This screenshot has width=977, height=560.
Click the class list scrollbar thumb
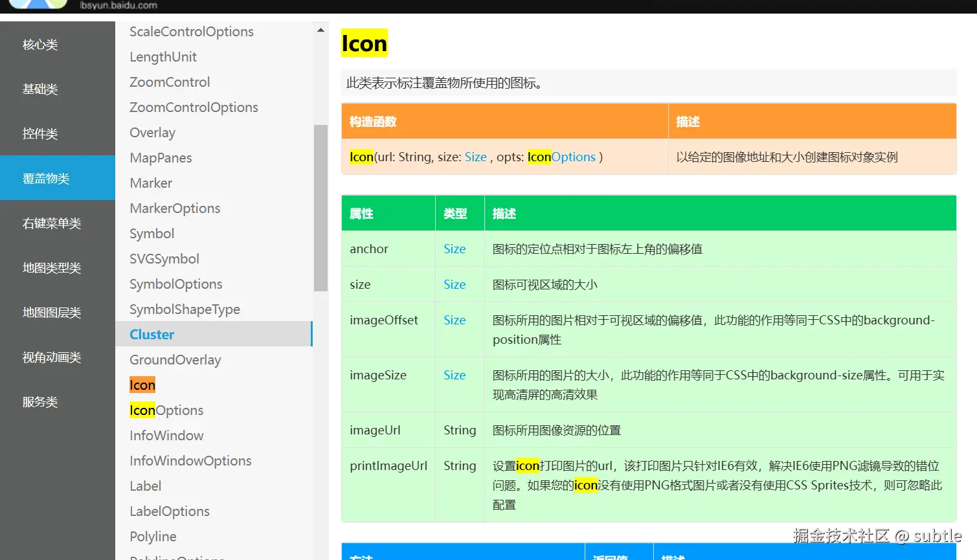[320, 208]
